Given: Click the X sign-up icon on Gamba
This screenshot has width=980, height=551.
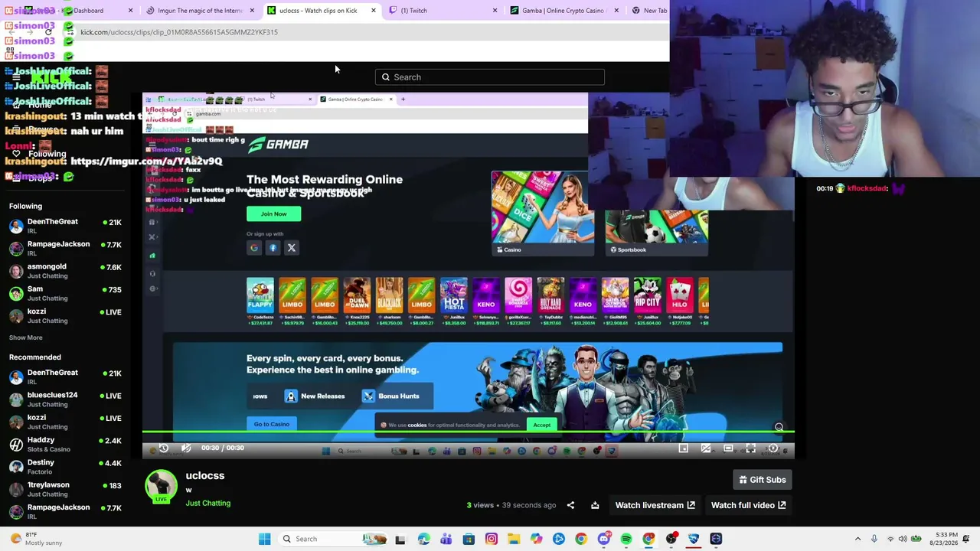Looking at the screenshot, I should click(x=291, y=247).
